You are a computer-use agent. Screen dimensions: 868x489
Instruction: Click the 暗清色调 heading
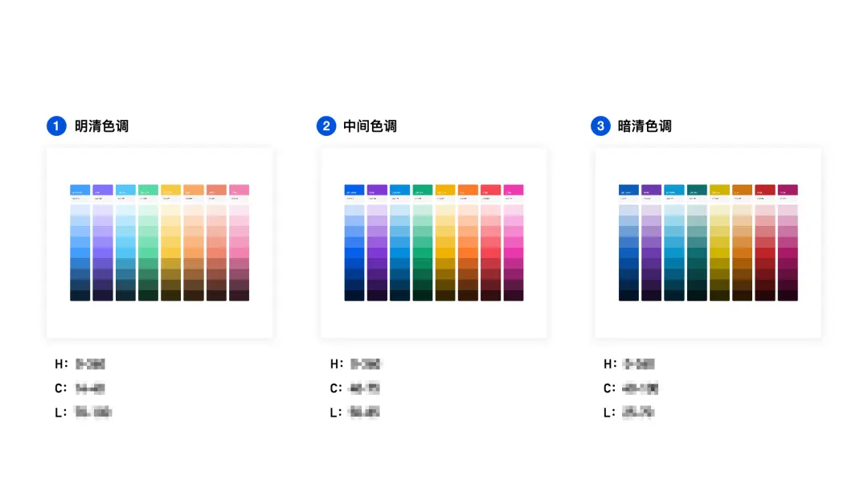645,126
